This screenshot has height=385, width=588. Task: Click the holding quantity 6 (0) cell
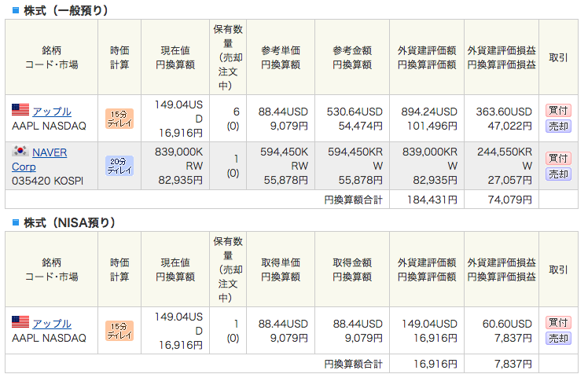[228, 119]
